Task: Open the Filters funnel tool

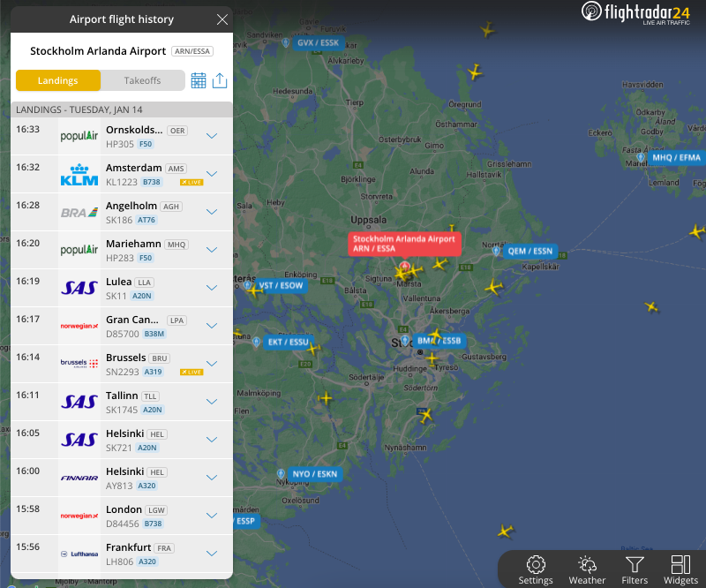Action: pos(635,570)
